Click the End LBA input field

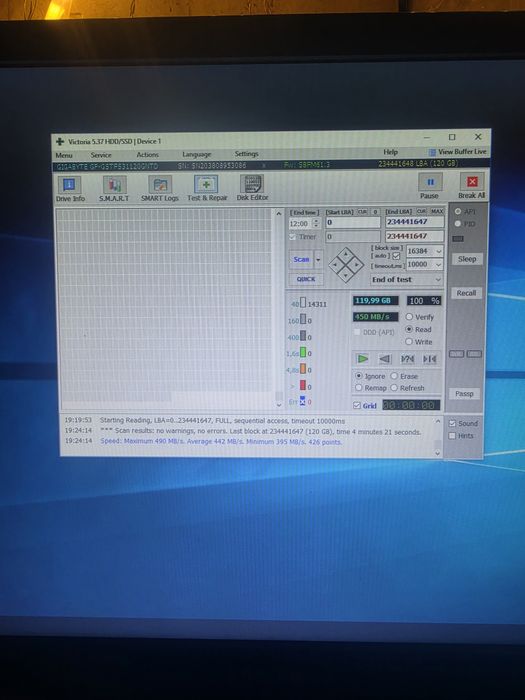[x=415, y=222]
